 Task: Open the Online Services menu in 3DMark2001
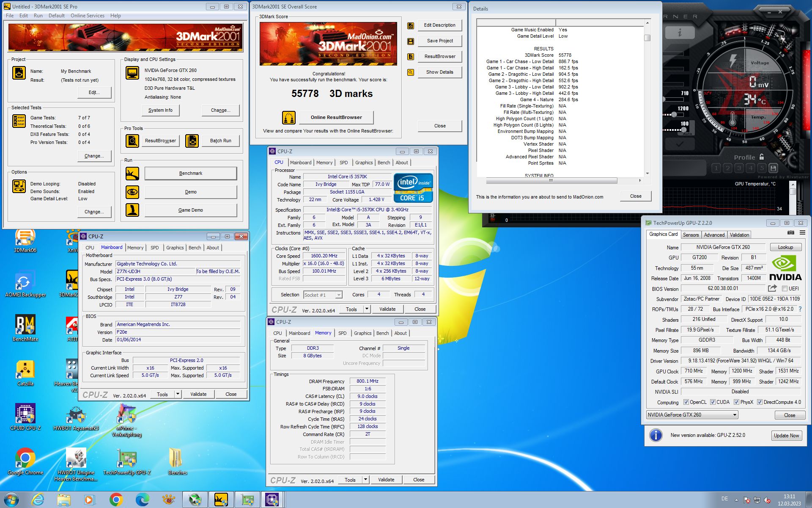pos(88,16)
